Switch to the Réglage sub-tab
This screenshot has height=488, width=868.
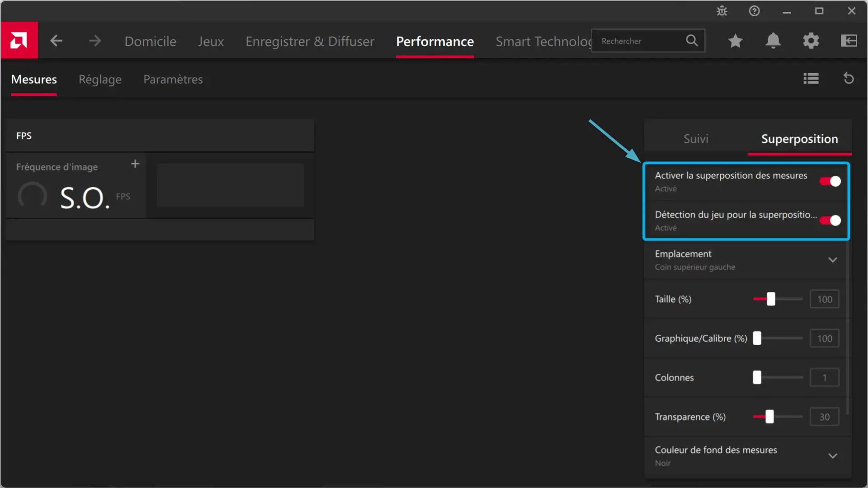[x=100, y=79]
